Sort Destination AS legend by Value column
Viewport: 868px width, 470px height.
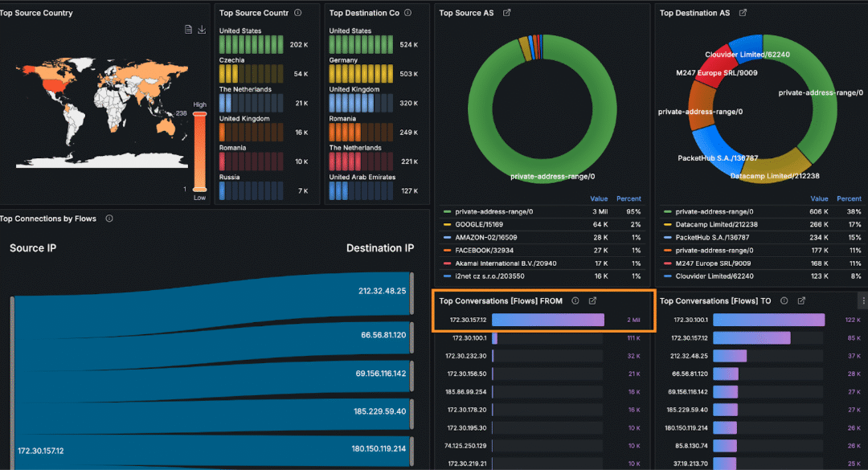tap(819, 198)
